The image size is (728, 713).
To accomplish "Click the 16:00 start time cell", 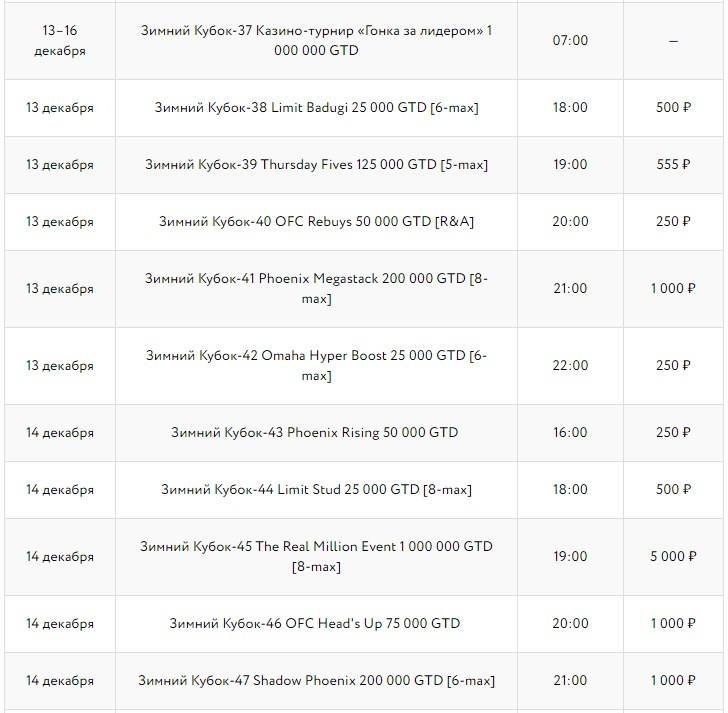I will click(x=570, y=433).
